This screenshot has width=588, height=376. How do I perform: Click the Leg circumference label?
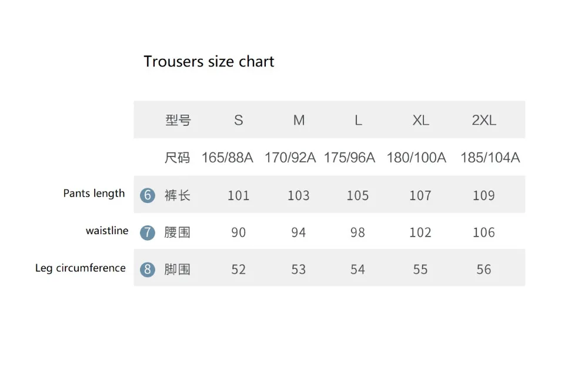click(80, 268)
